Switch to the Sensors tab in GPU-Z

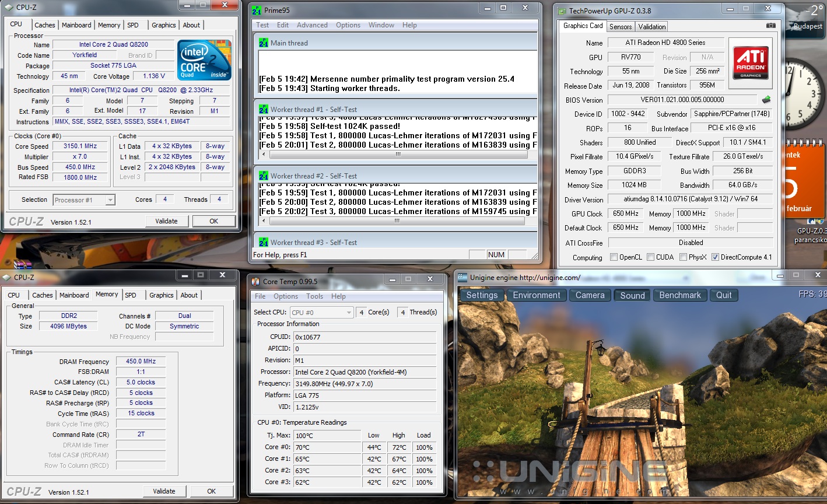[621, 27]
